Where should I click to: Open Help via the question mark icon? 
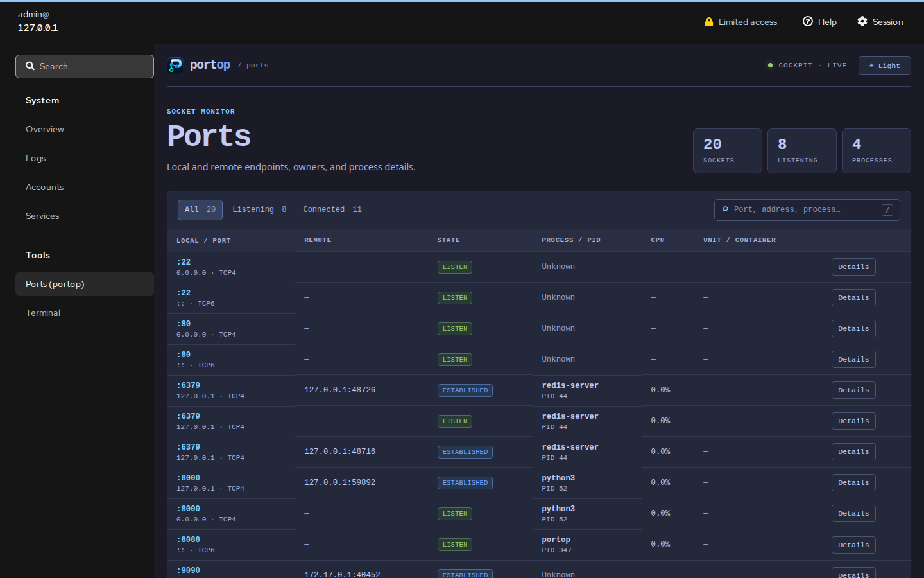[808, 21]
